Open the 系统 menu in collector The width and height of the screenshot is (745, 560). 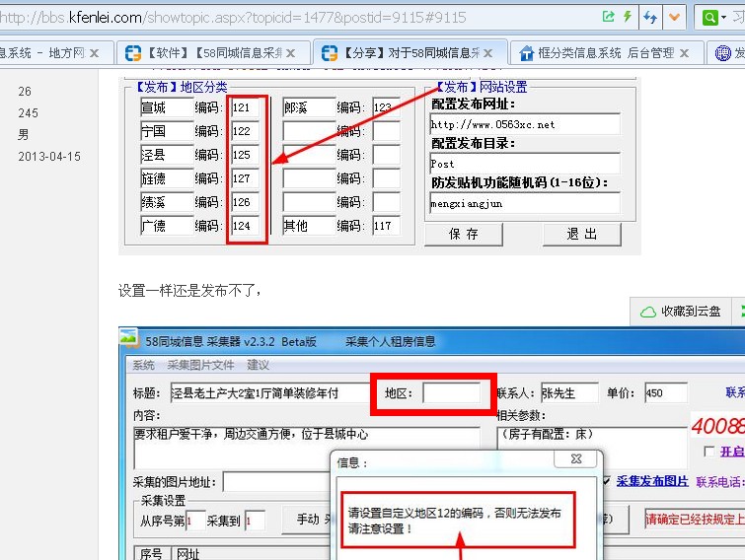click(143, 365)
